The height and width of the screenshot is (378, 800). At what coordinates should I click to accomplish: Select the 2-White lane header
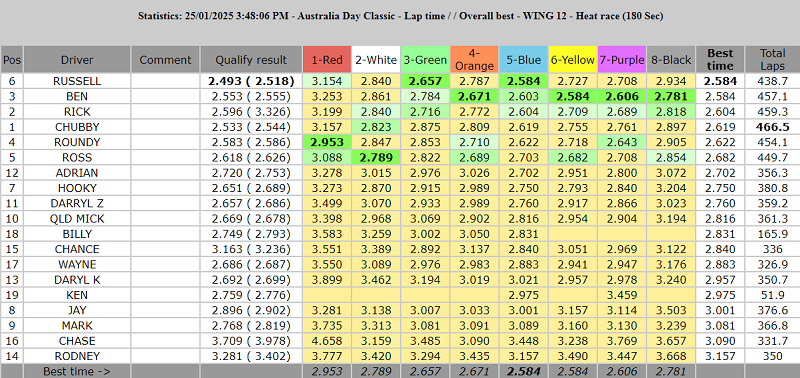(376, 60)
